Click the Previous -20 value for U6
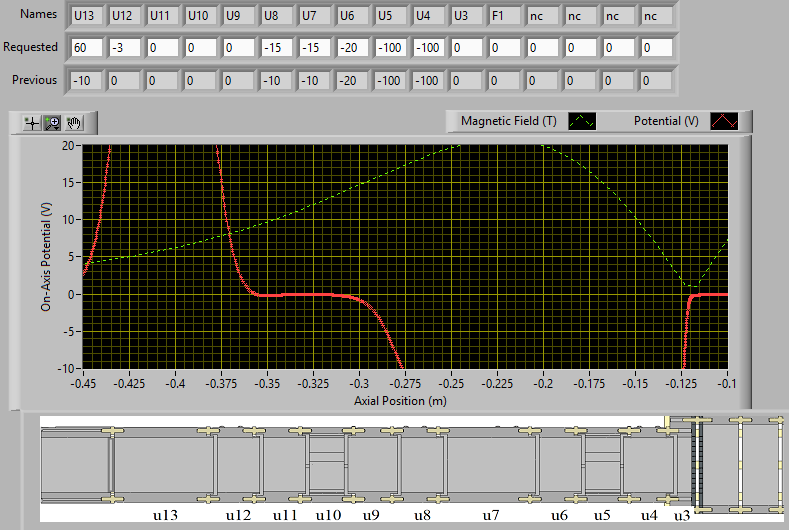Image resolution: width=789 pixels, height=530 pixels. (352, 81)
